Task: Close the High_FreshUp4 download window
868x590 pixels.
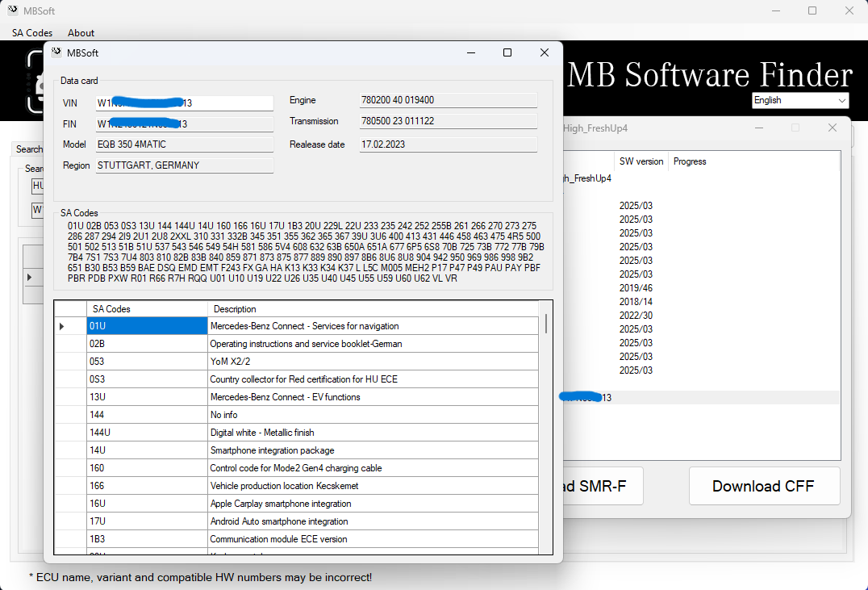Action: (x=833, y=128)
